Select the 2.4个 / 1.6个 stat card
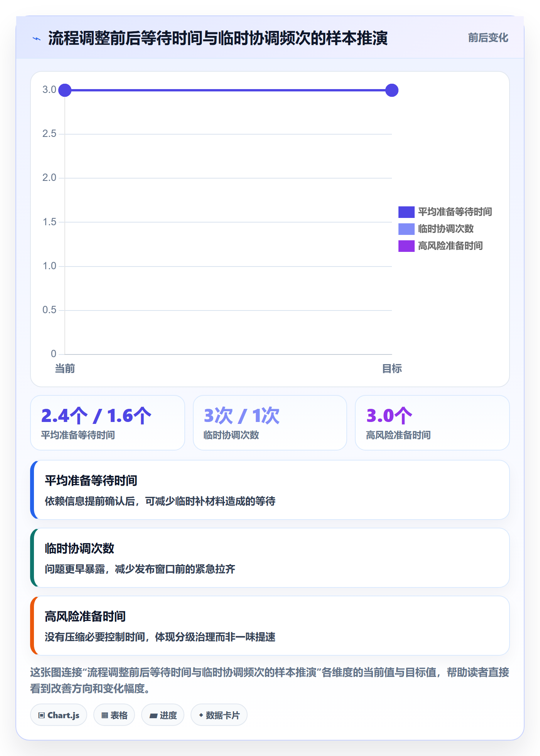The image size is (540, 756). pyautogui.click(x=108, y=423)
